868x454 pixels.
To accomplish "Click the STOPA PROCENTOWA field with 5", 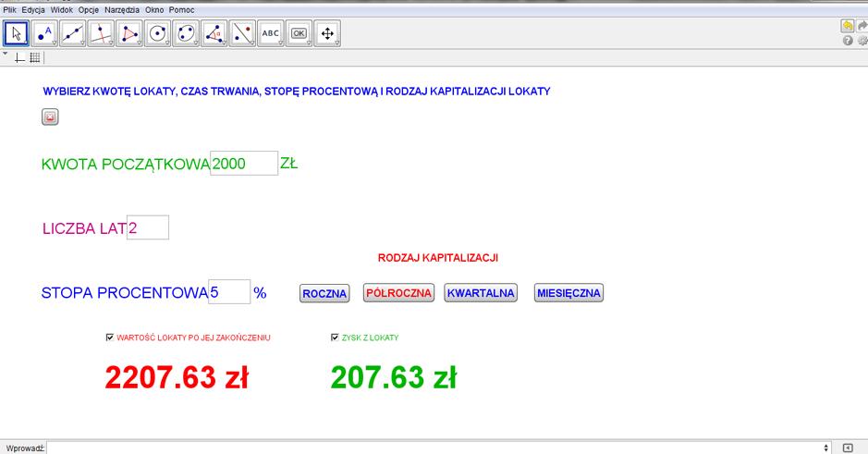I will [x=229, y=292].
